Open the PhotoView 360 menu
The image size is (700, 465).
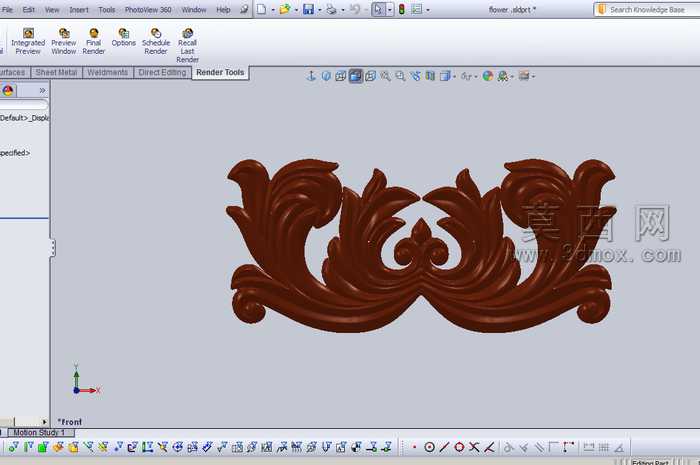pos(148,9)
